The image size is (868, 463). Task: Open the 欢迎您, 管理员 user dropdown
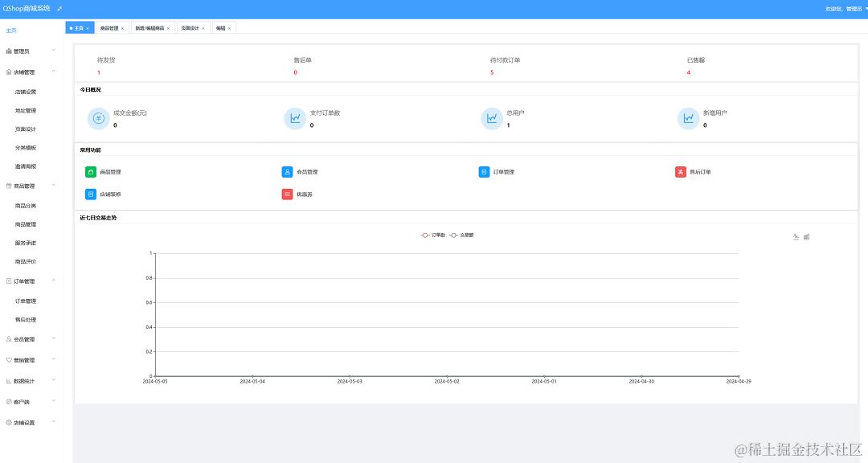point(845,9)
